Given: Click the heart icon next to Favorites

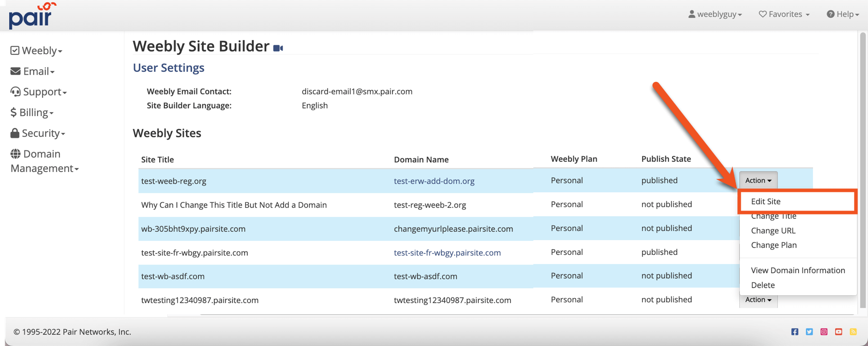Looking at the screenshot, I should coord(762,14).
